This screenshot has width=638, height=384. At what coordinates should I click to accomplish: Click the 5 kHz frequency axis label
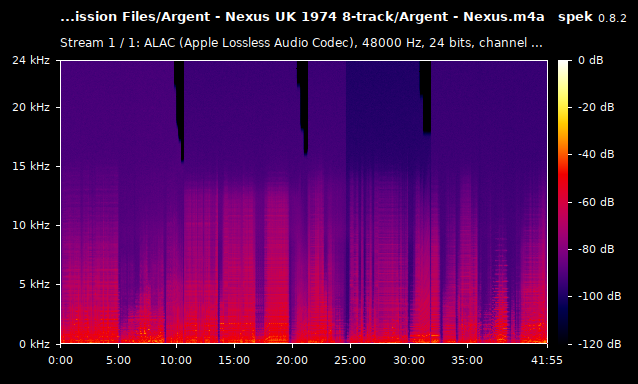tap(35, 284)
